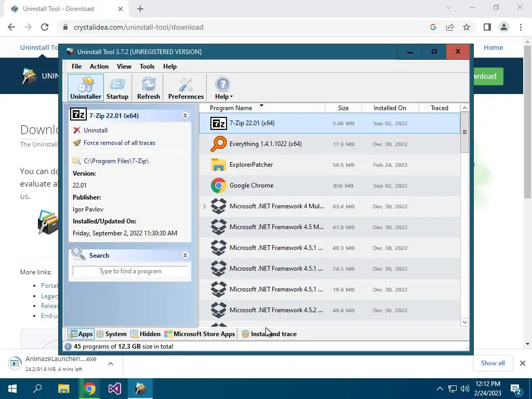Select the .NET Framework row sized 19.4 MB
Image resolution: width=532 pixels, height=399 pixels.
point(329,289)
